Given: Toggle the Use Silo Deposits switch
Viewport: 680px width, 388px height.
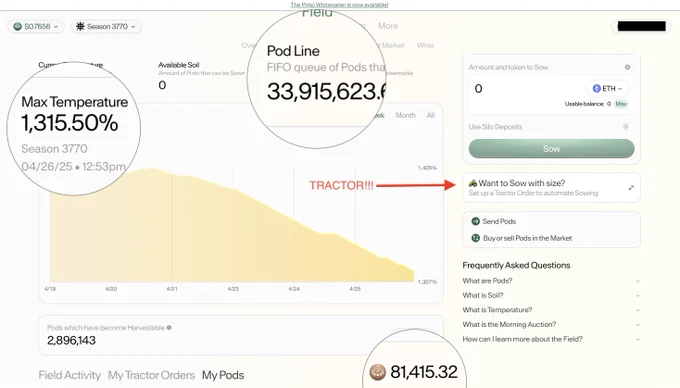Looking at the screenshot, I should click(626, 127).
